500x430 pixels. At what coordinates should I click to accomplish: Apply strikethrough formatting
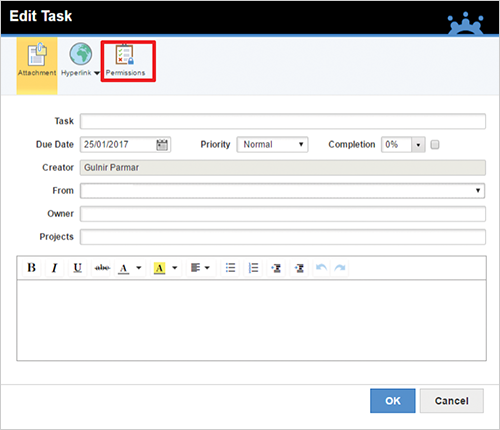tap(102, 268)
